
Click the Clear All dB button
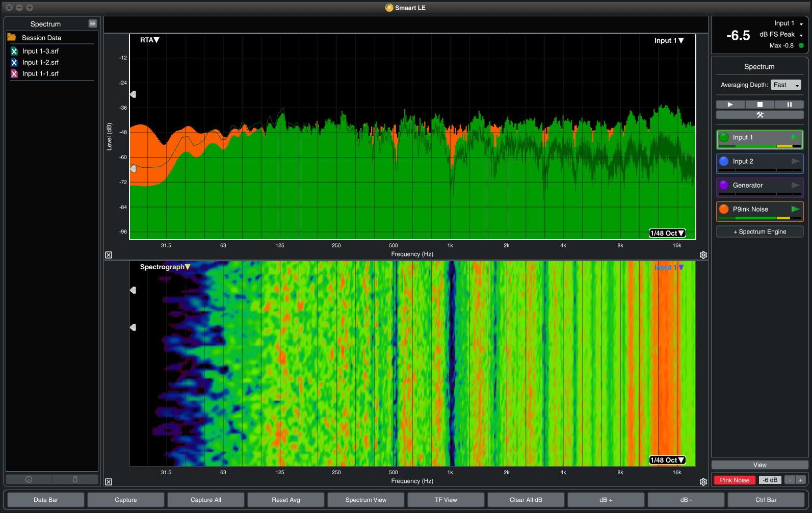(x=526, y=500)
